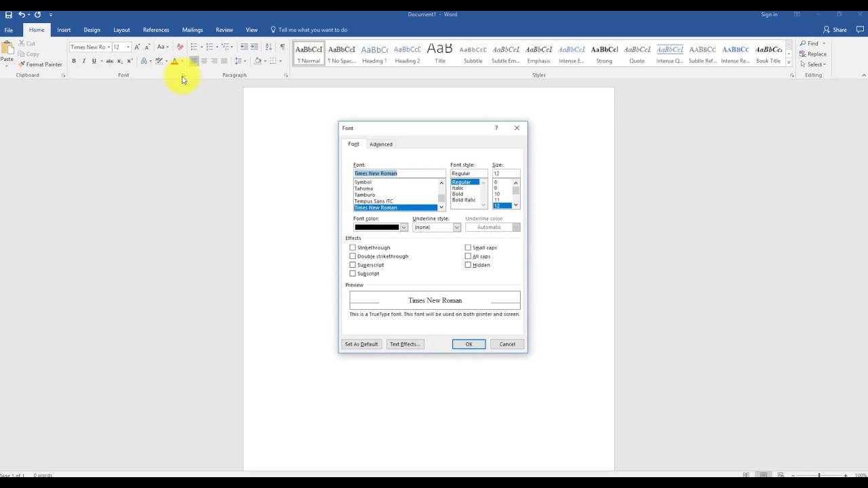Tick the Hidden effect checkbox
Viewport: 868px width, 488px height.
click(468, 265)
